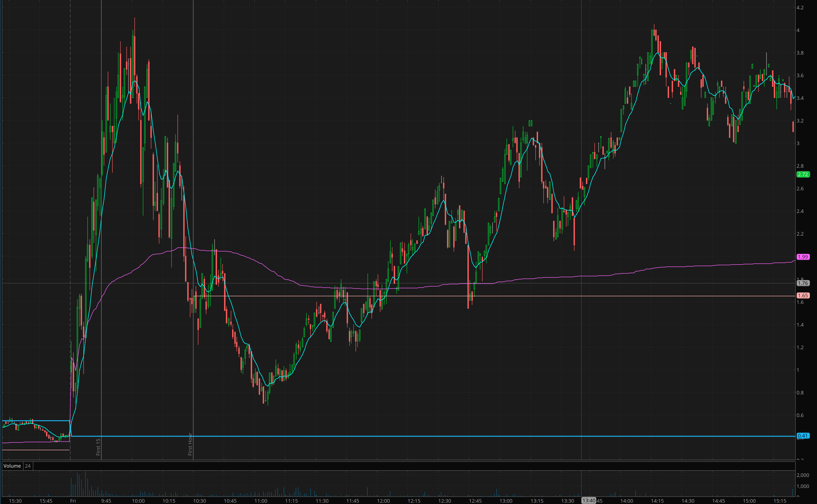Click the 4.2 label on price axis

pyautogui.click(x=800, y=7)
